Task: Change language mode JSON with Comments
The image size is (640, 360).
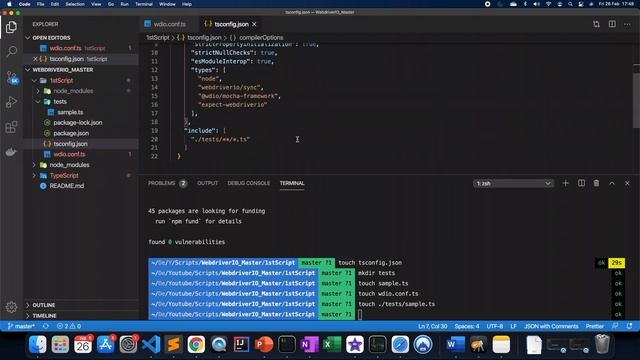Action: [x=551, y=326]
